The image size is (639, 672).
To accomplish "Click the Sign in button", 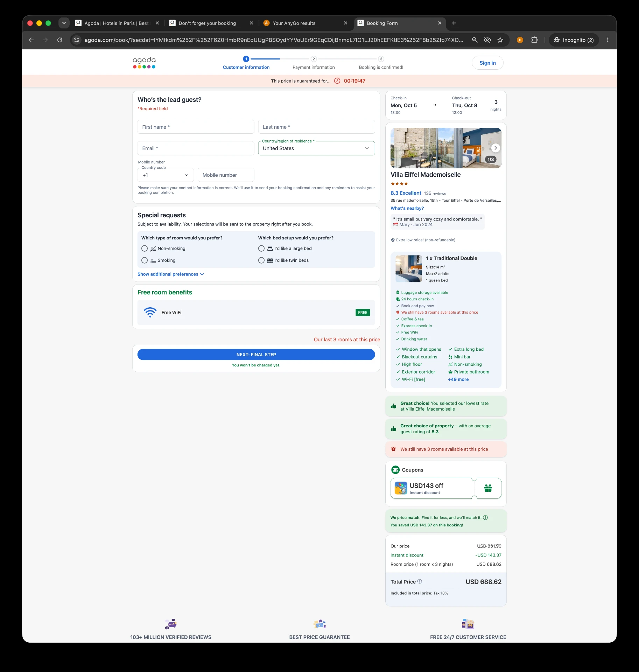I will pos(487,63).
